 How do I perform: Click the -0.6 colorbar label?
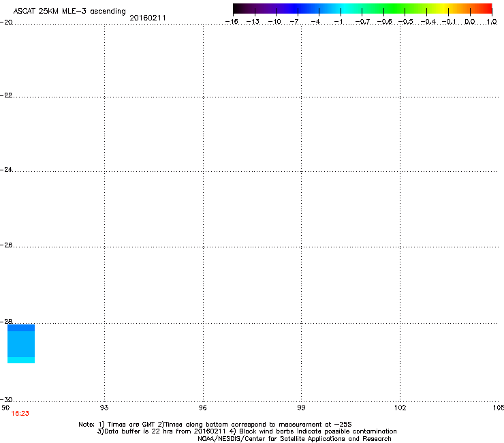pos(384,22)
